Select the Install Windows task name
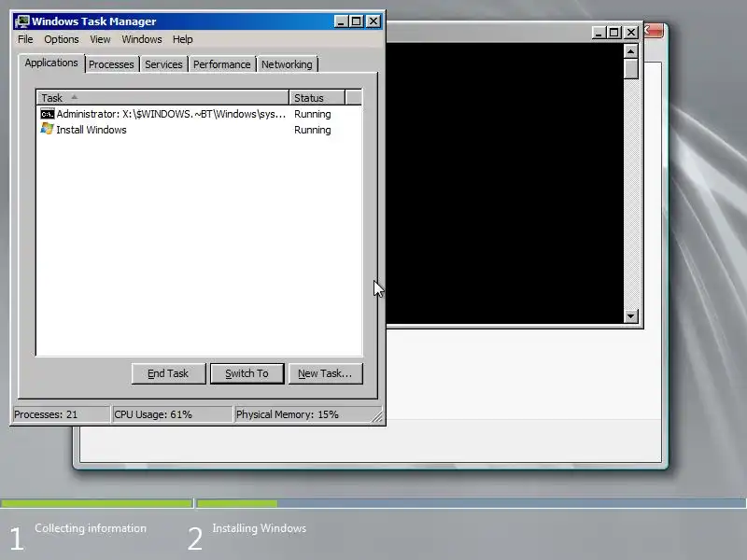 point(92,130)
